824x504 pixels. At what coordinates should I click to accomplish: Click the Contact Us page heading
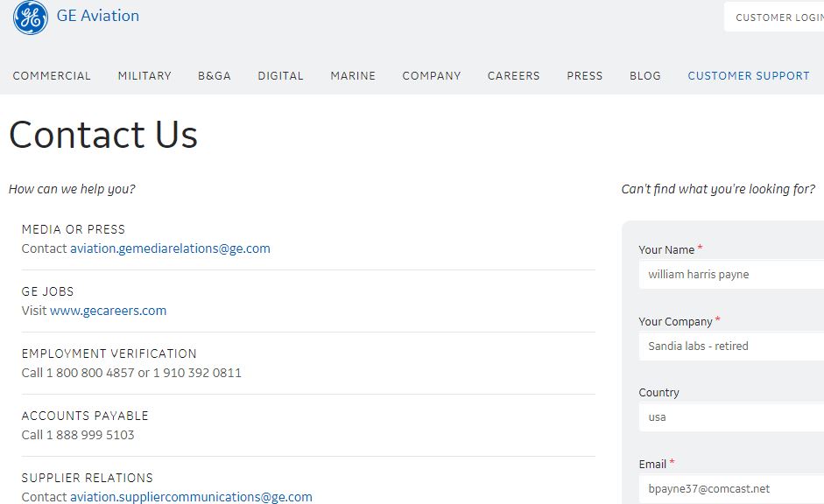point(103,135)
